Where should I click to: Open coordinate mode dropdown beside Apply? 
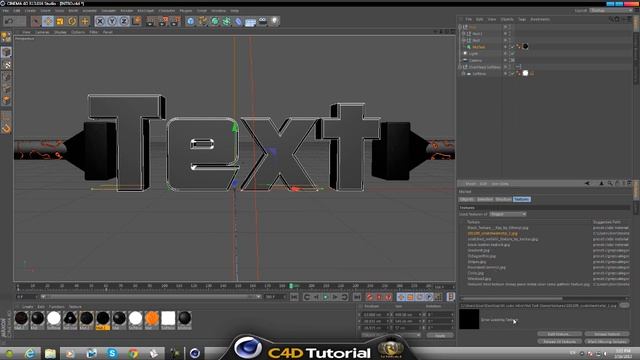tap(391, 335)
